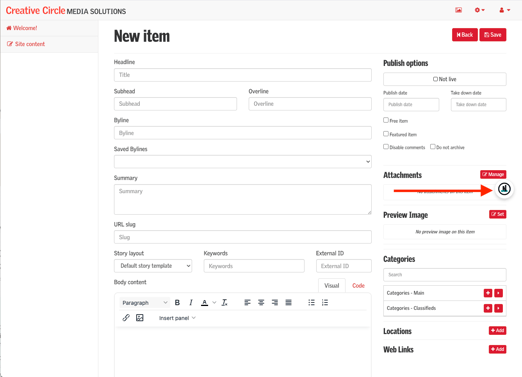Switch to the Code editor tab
This screenshot has width=522, height=377.
[358, 286]
